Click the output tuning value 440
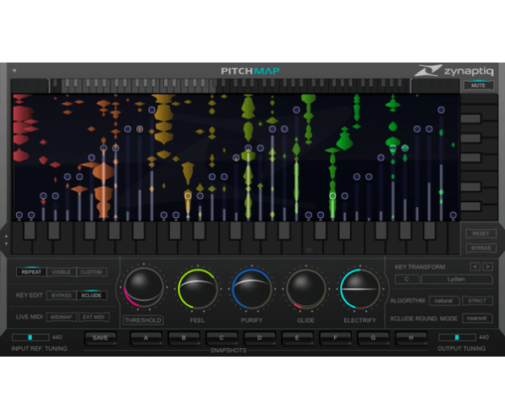 (484, 337)
